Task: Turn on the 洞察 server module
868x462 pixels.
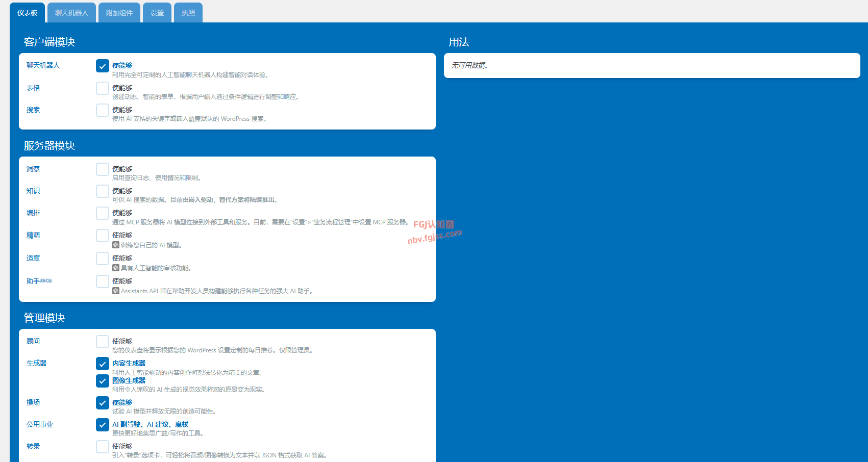Action: 103,169
